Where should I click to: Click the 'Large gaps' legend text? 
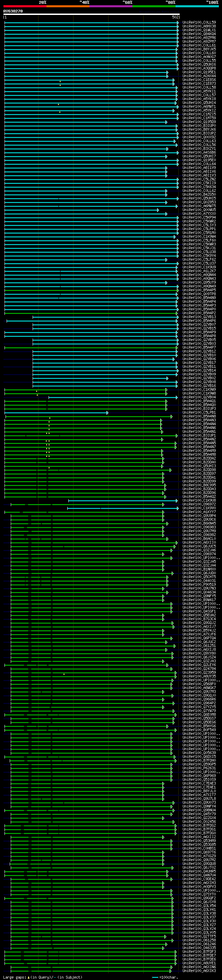point(43,977)
